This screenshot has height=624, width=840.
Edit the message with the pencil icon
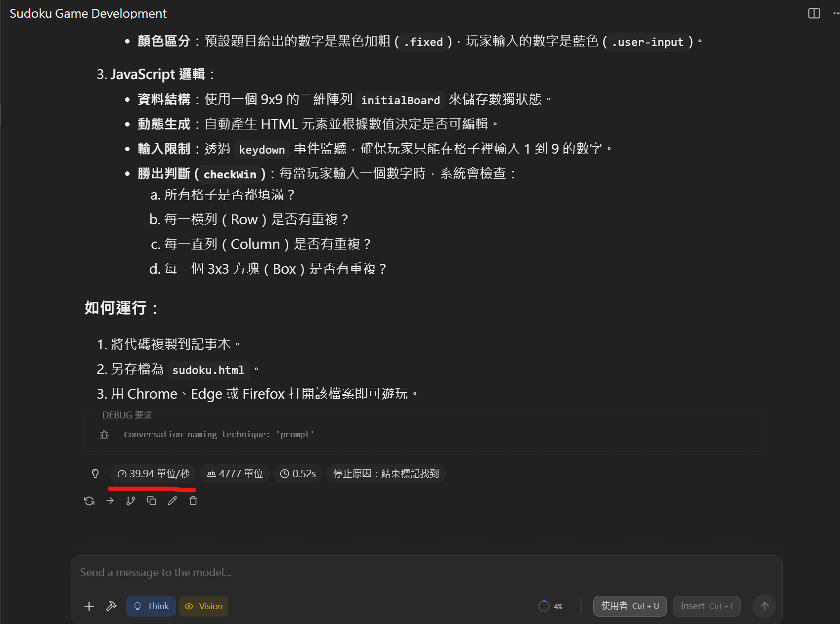(173, 501)
